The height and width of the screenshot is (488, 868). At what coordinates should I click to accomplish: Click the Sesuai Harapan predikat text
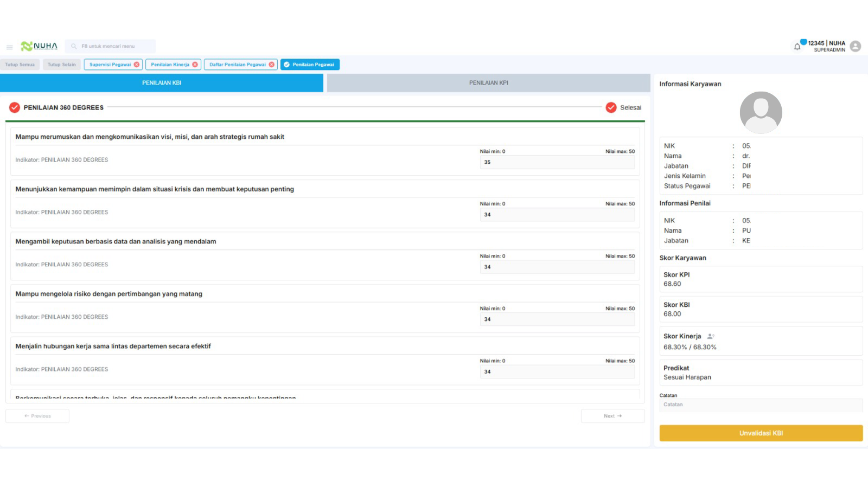[687, 377]
